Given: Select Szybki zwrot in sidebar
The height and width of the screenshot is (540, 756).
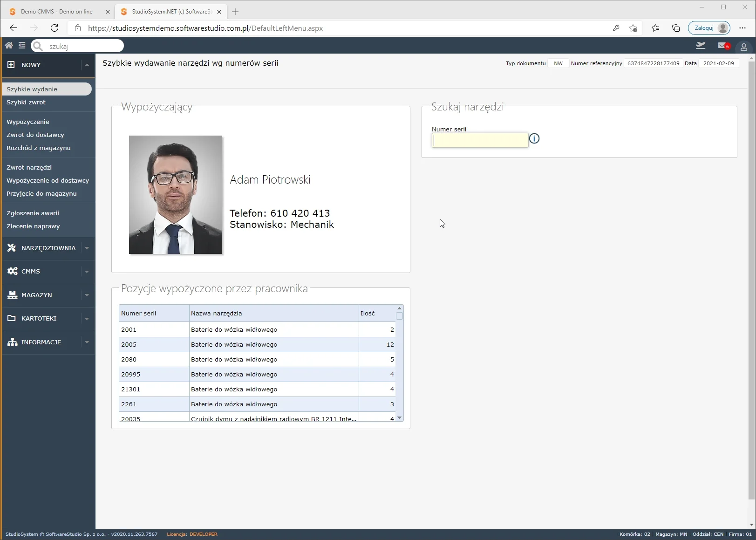Looking at the screenshot, I should (26, 103).
